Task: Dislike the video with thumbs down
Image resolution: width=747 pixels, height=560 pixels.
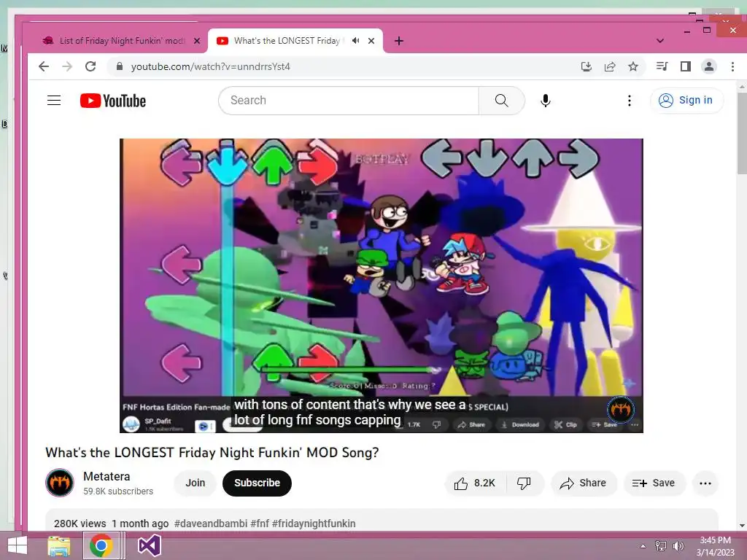Action: click(x=524, y=483)
